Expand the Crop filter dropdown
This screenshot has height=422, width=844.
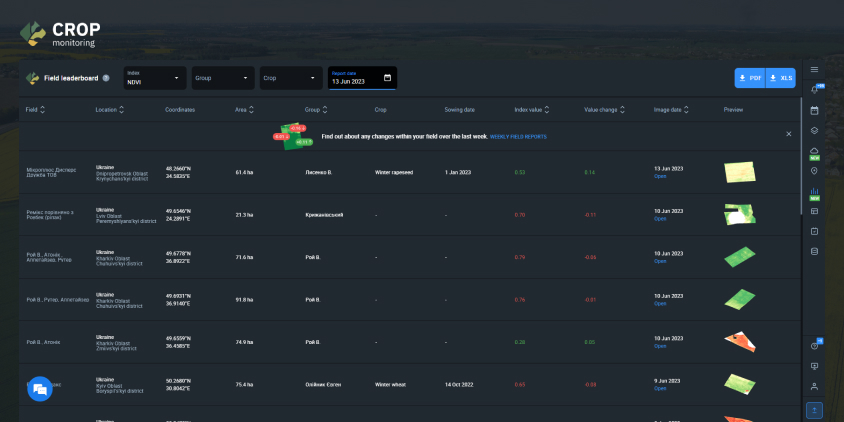click(290, 78)
